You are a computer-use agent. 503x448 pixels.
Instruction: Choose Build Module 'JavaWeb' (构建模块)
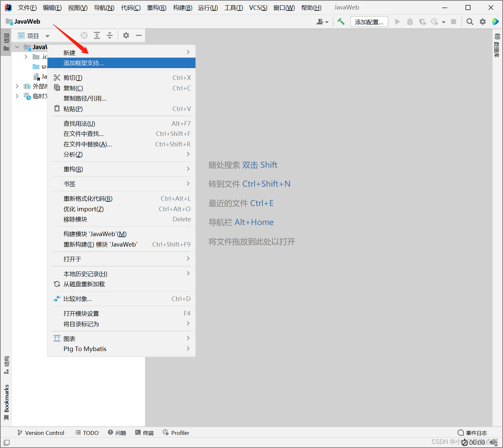pyautogui.click(x=121, y=234)
